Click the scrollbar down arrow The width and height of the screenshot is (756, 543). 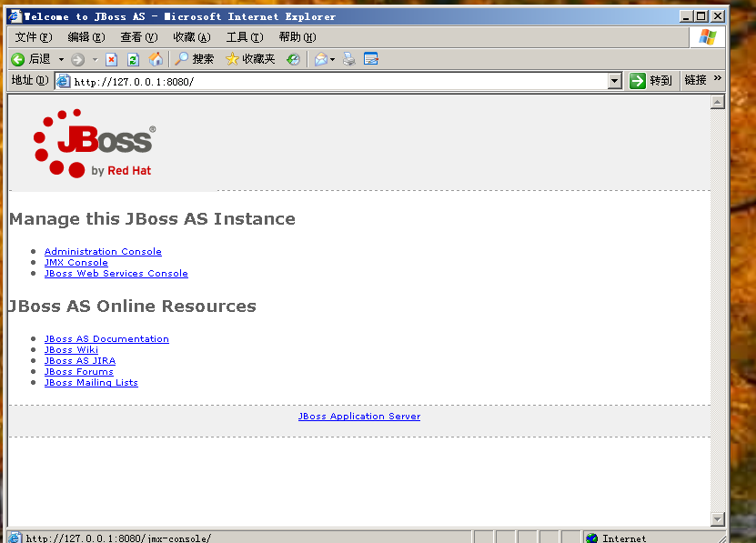(718, 518)
